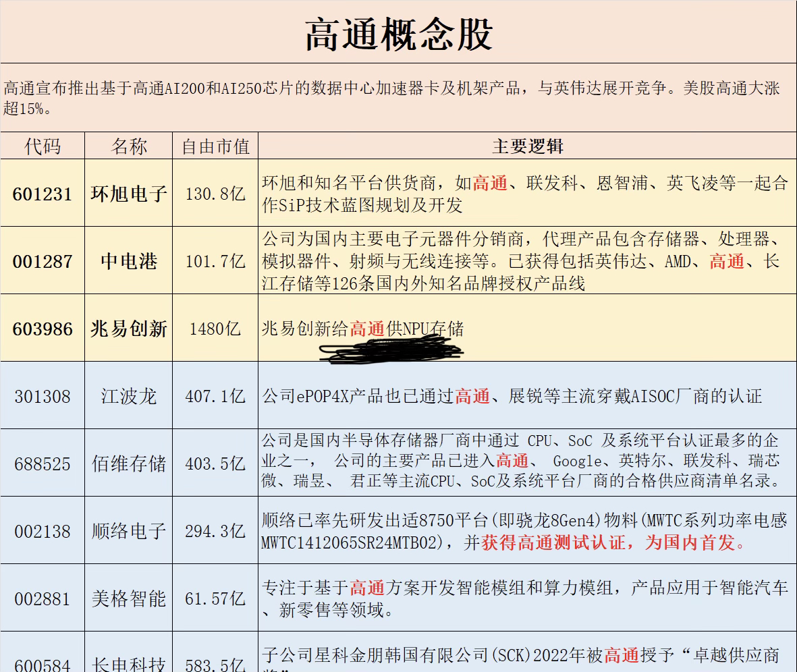Click the stock name 兆易创新
The image size is (797, 672).
click(129, 329)
